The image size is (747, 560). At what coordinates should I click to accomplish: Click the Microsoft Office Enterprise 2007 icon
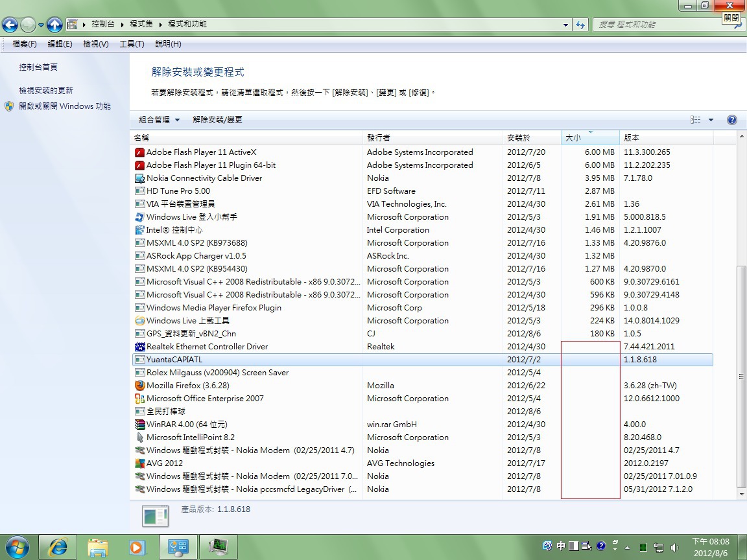pyautogui.click(x=139, y=399)
